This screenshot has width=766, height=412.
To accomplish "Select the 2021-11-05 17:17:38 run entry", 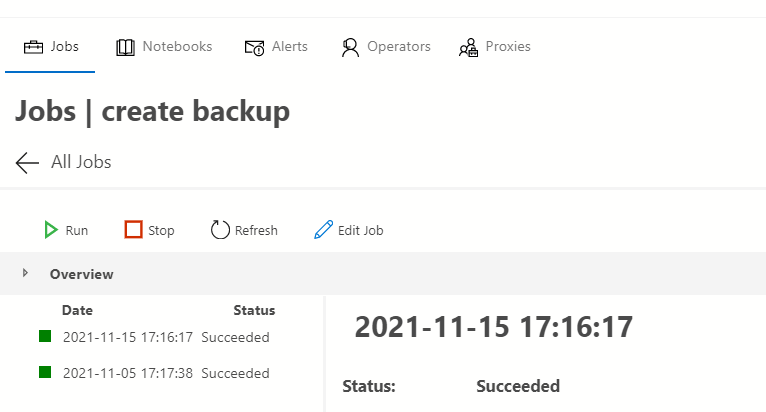I will click(x=127, y=373).
